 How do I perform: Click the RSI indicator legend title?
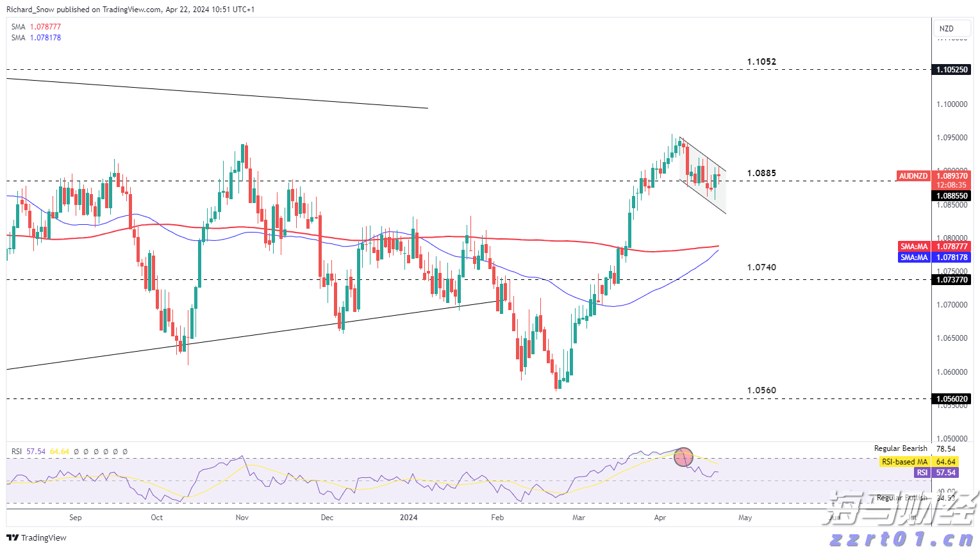tap(17, 452)
